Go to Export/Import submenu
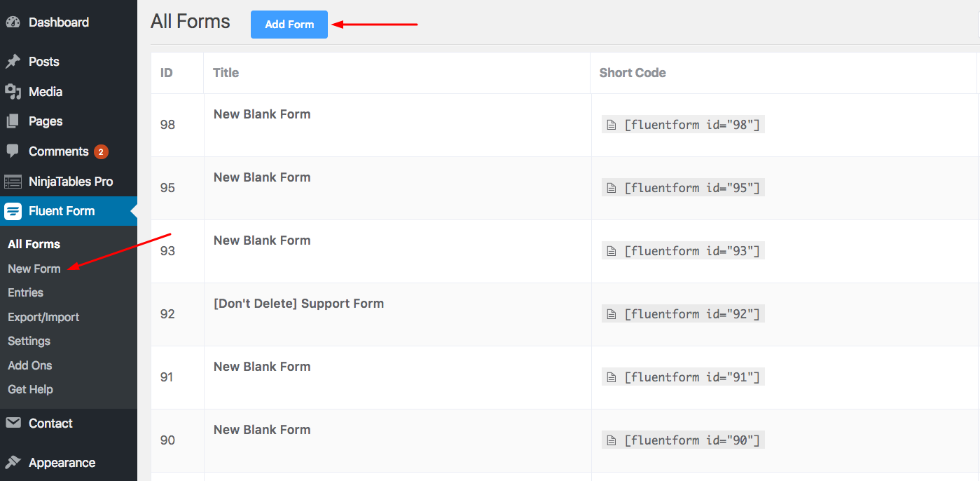This screenshot has width=980, height=481. pos(43,317)
